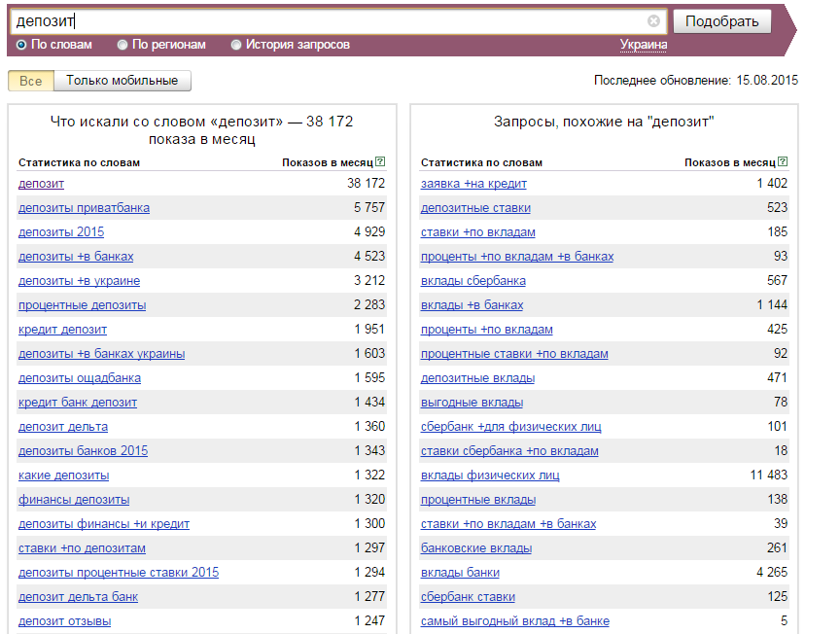
Task: Open 'проценты +по вкладам +в банках' link
Action: [517, 257]
